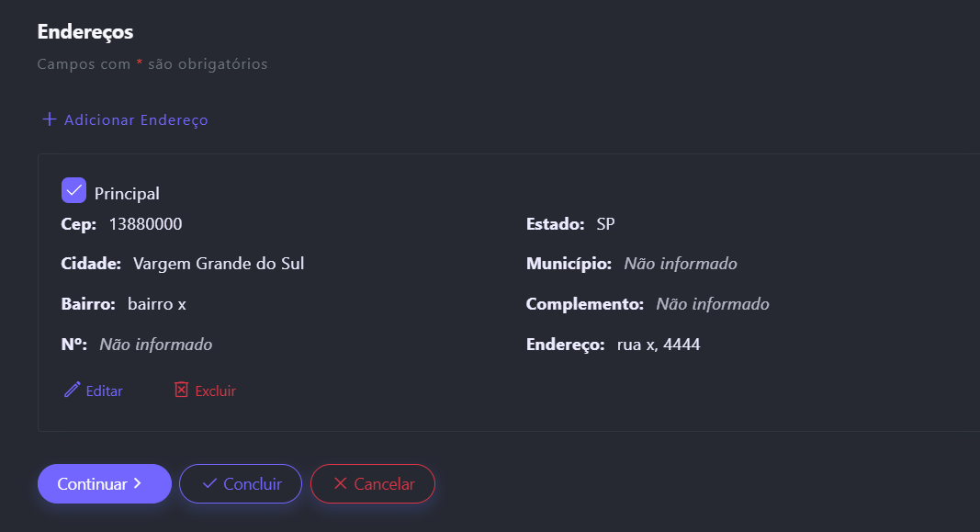
Task: Select the Editar text link
Action: point(104,391)
